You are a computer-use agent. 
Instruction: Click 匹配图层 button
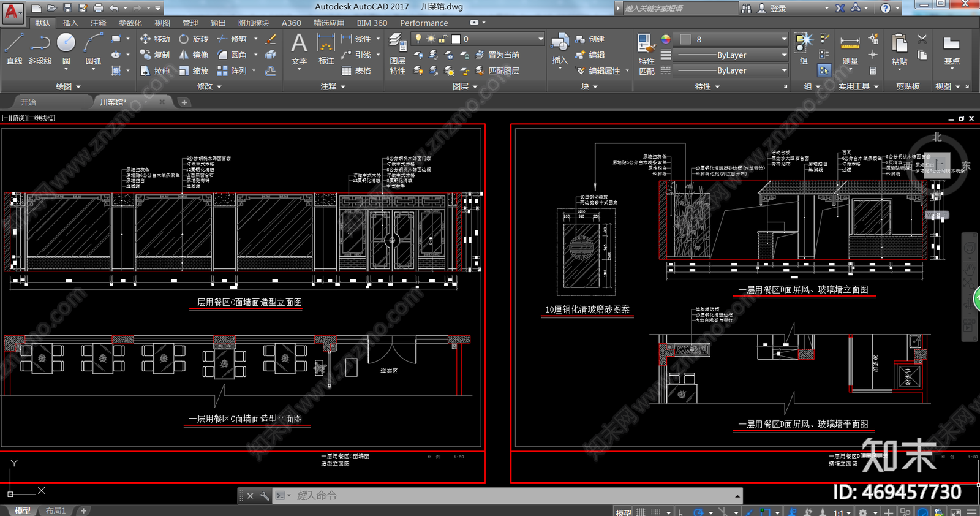(x=498, y=70)
